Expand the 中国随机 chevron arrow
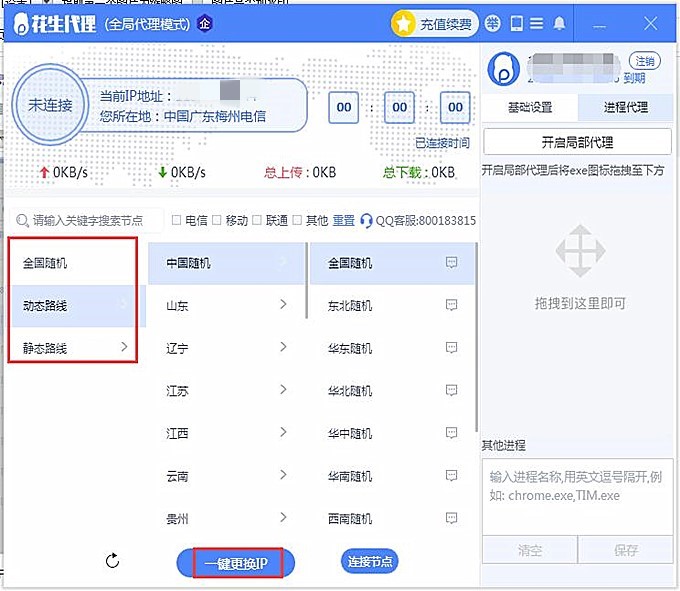Image resolution: width=680 pixels, height=591 pixels. click(283, 261)
